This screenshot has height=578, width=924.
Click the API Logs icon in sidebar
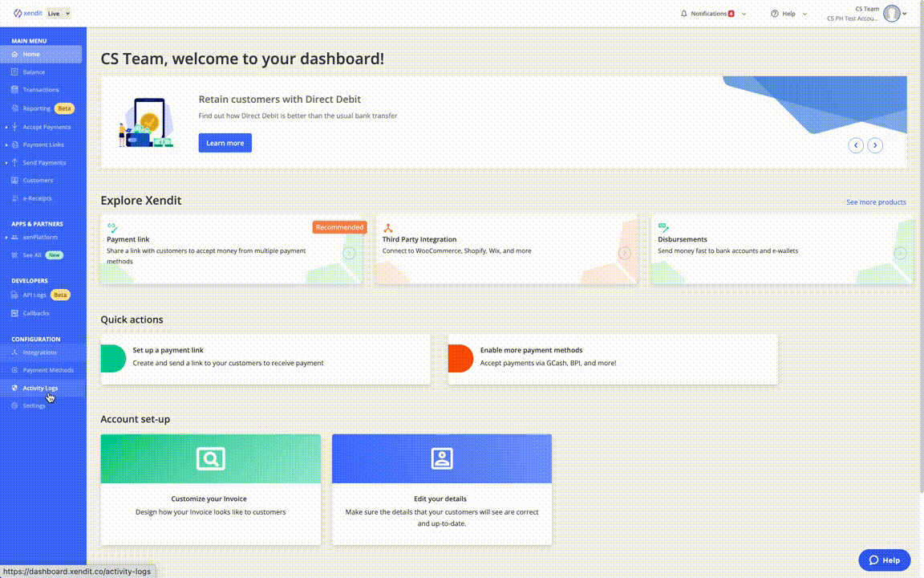click(x=14, y=295)
